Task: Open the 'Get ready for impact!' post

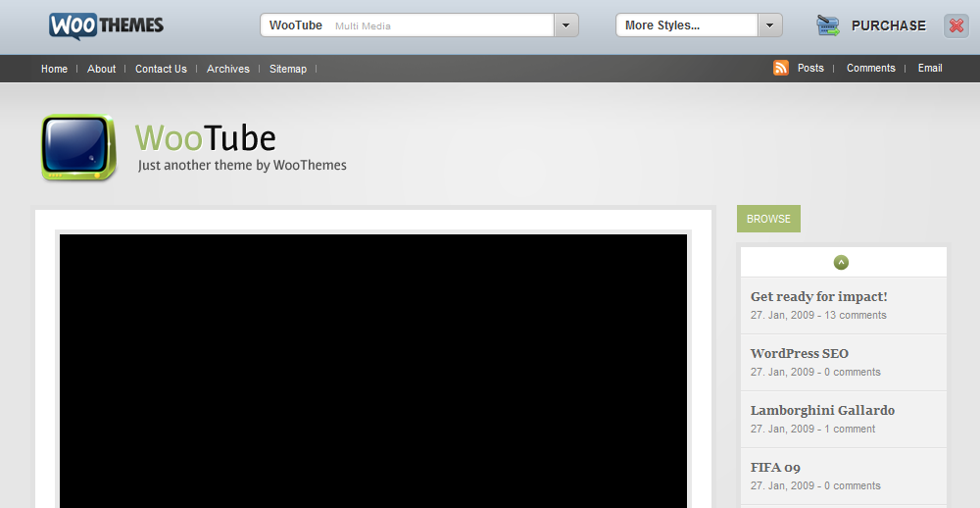Action: (x=818, y=296)
